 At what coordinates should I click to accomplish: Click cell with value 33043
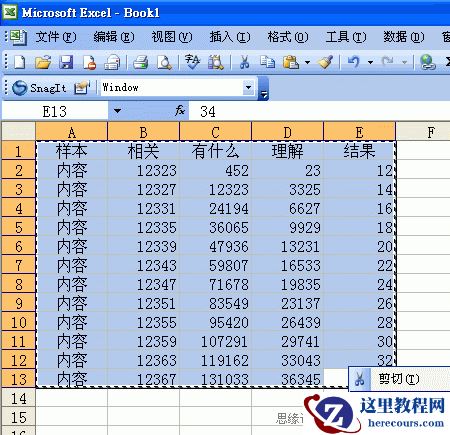(x=288, y=360)
